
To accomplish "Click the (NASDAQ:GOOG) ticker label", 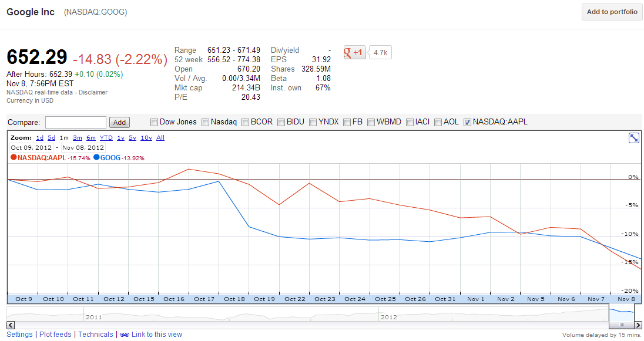I will point(95,12).
